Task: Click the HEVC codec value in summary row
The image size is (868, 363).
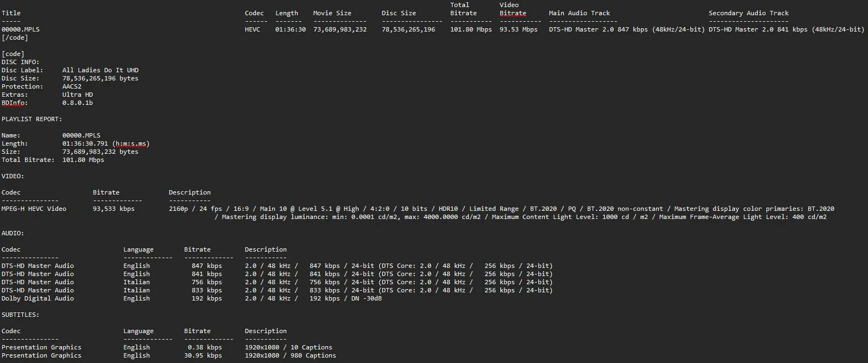Action: [x=252, y=29]
